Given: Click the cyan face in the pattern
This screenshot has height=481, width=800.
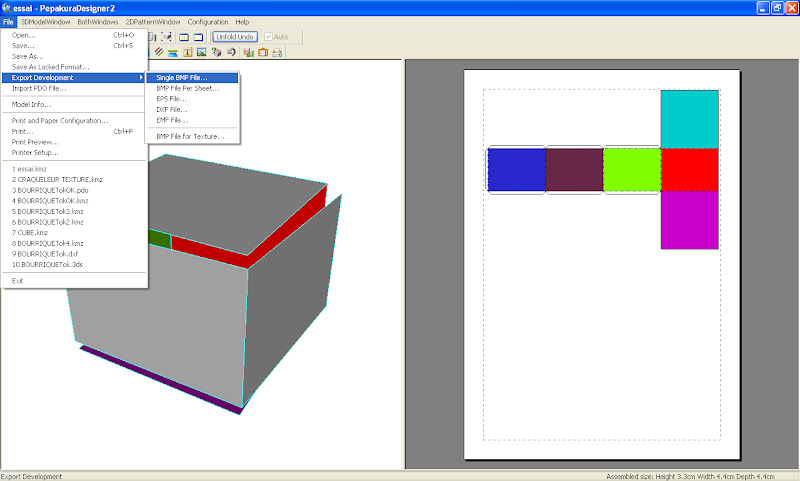Looking at the screenshot, I should pos(690,119).
